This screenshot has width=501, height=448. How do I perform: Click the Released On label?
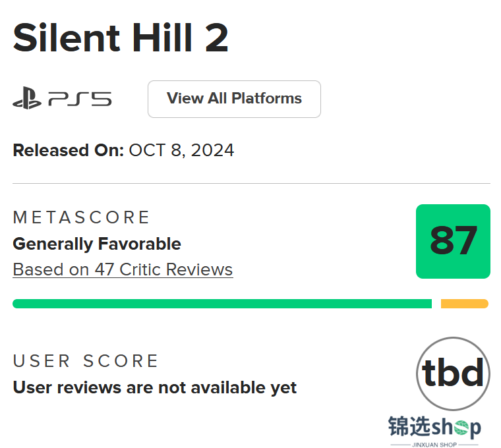click(x=69, y=150)
